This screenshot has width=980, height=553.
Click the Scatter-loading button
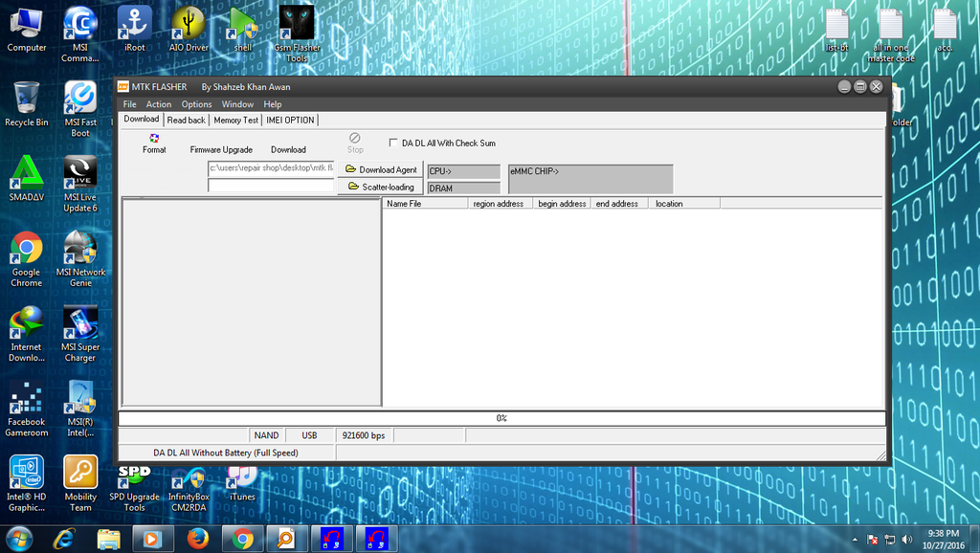tap(380, 187)
